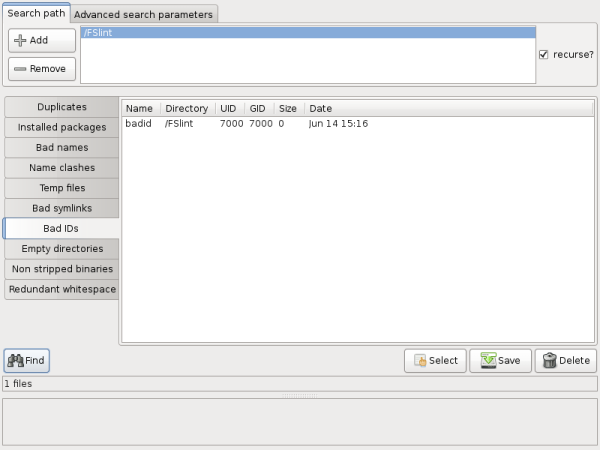The width and height of the screenshot is (600, 450).
Task: Sort results by Date column header
Action: [x=320, y=108]
